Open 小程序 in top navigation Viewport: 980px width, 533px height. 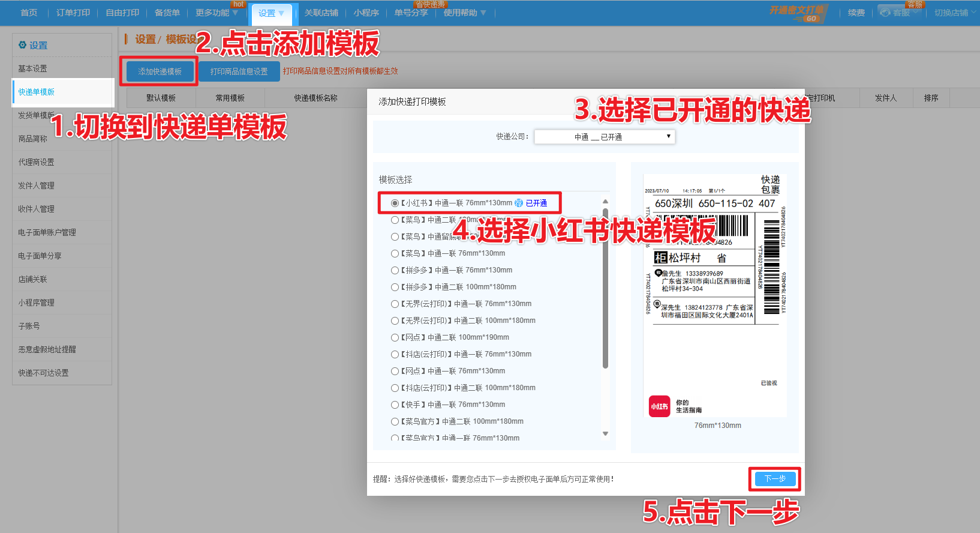point(366,13)
